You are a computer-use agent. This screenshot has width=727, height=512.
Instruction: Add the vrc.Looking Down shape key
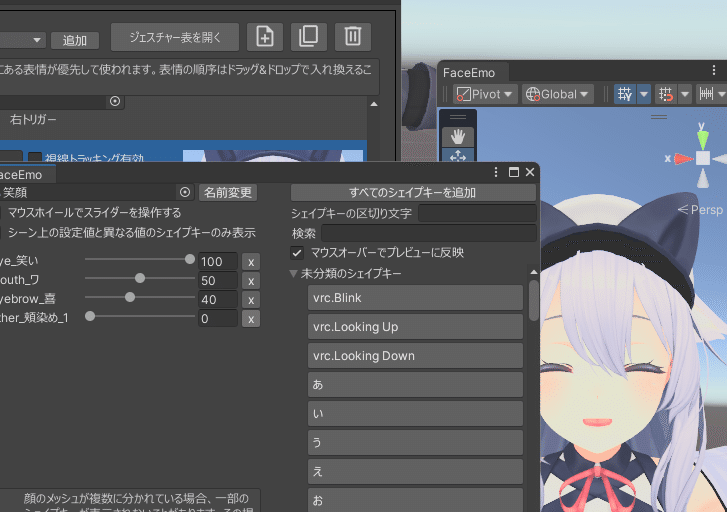pyautogui.click(x=415, y=356)
